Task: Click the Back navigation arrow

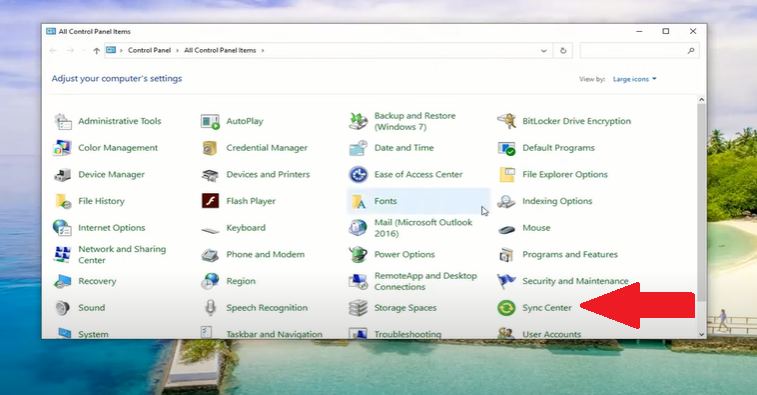Action: tap(53, 51)
